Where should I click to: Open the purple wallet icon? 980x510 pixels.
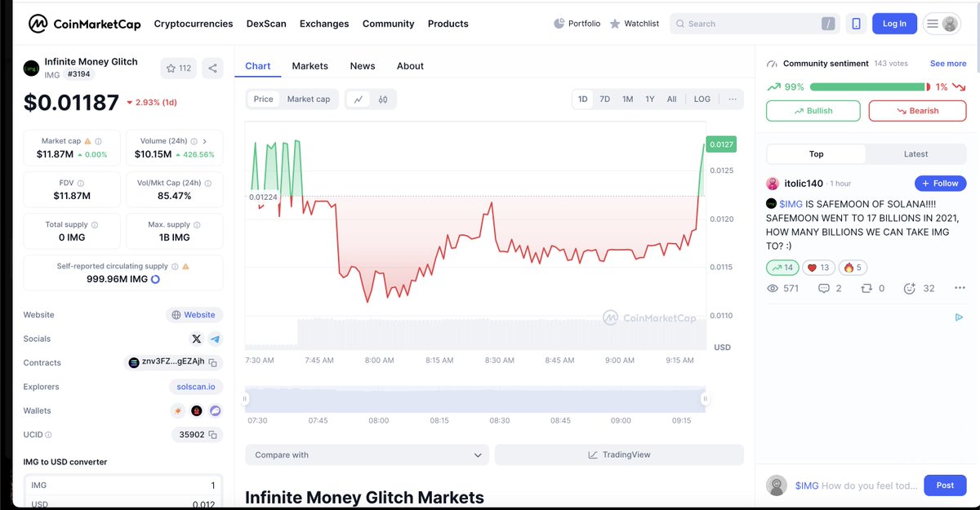click(x=216, y=410)
